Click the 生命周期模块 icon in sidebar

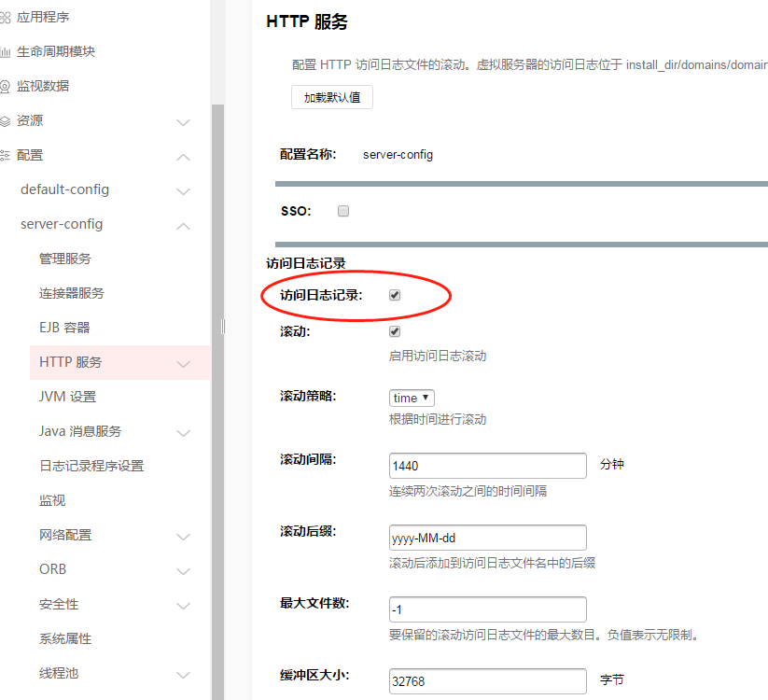6,52
